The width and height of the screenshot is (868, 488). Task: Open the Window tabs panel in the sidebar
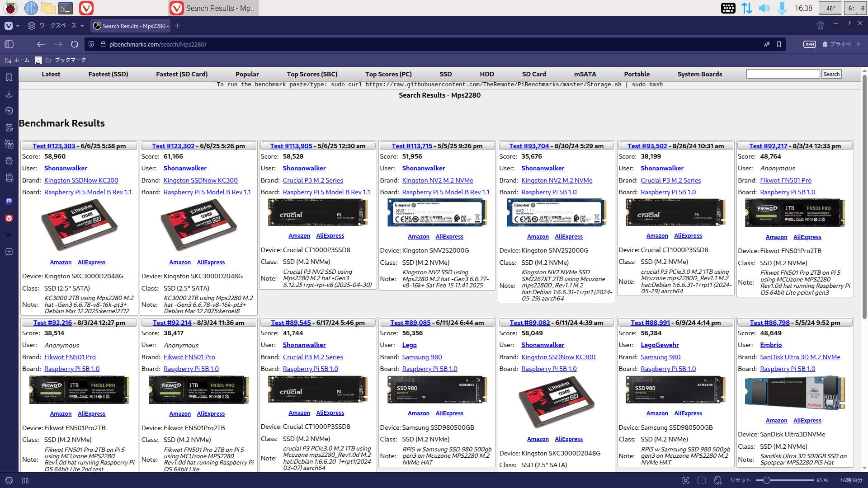(x=9, y=161)
